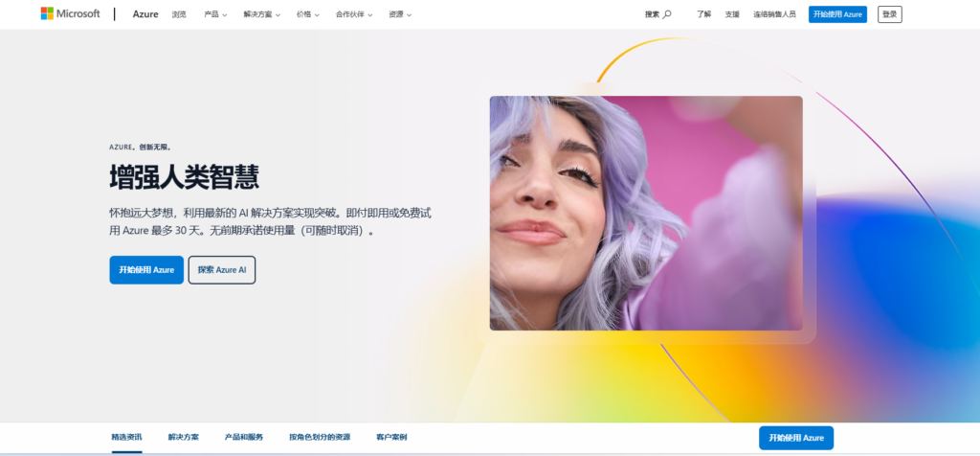
Task: Click the hero image of the woman
Action: (x=646, y=213)
